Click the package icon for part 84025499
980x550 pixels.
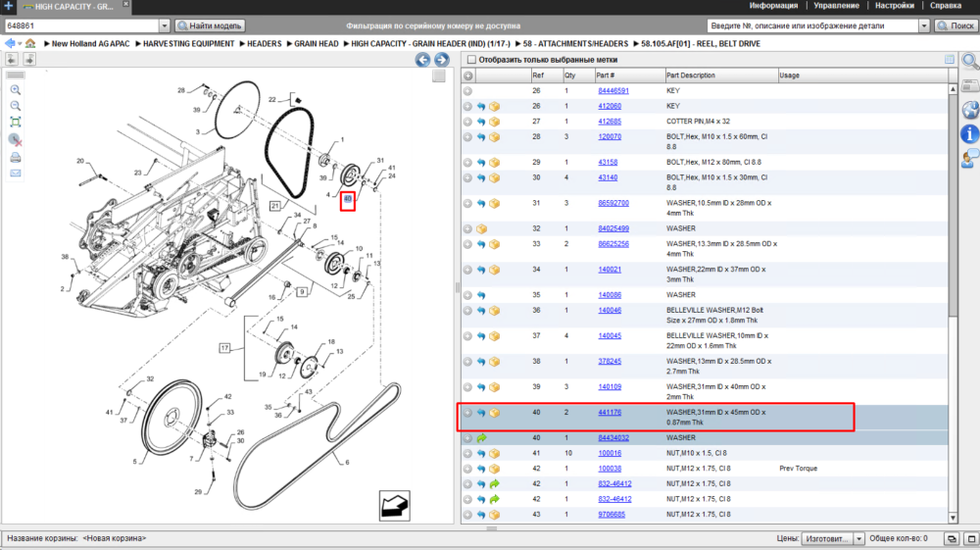click(x=481, y=229)
